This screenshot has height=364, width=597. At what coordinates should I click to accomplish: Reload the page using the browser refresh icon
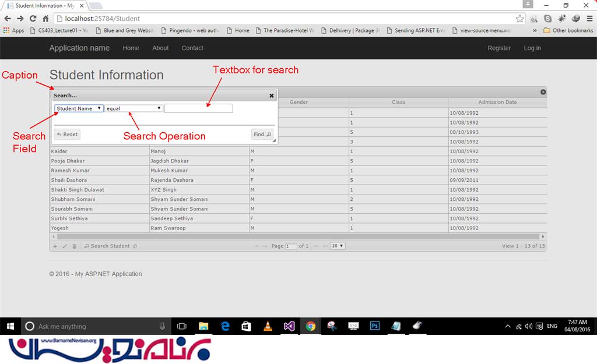(33, 19)
